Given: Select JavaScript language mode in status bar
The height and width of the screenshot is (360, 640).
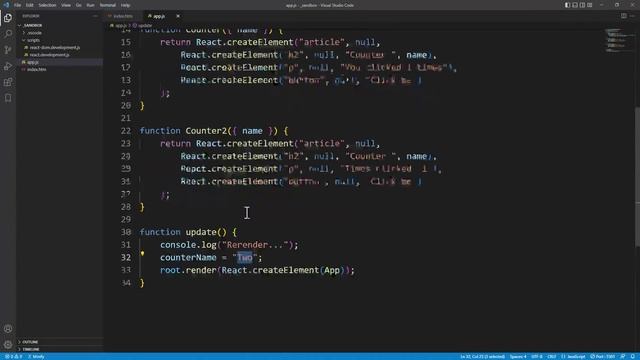Looking at the screenshot, I should 573,356.
